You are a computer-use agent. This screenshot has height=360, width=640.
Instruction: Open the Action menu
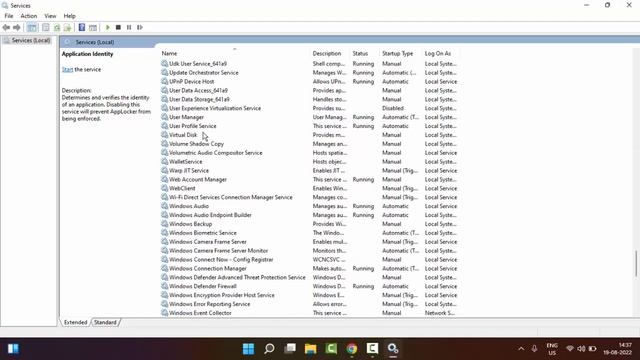[x=29, y=16]
